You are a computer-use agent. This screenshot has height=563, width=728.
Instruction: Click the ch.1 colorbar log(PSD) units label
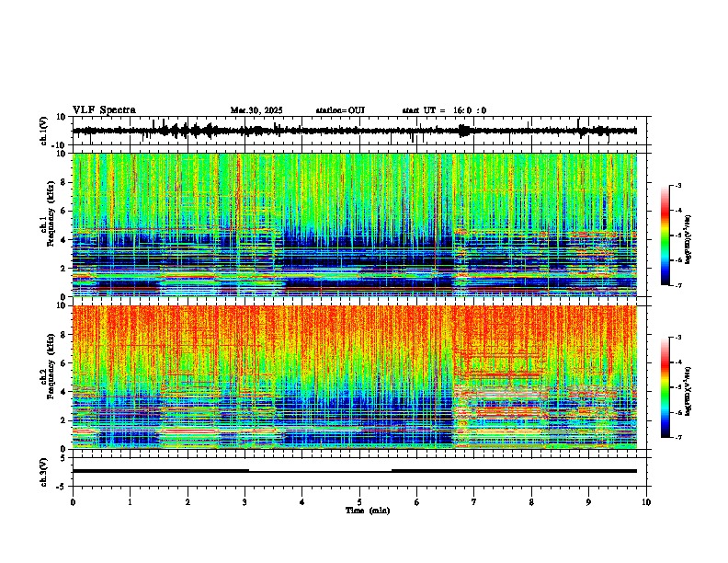(688, 239)
